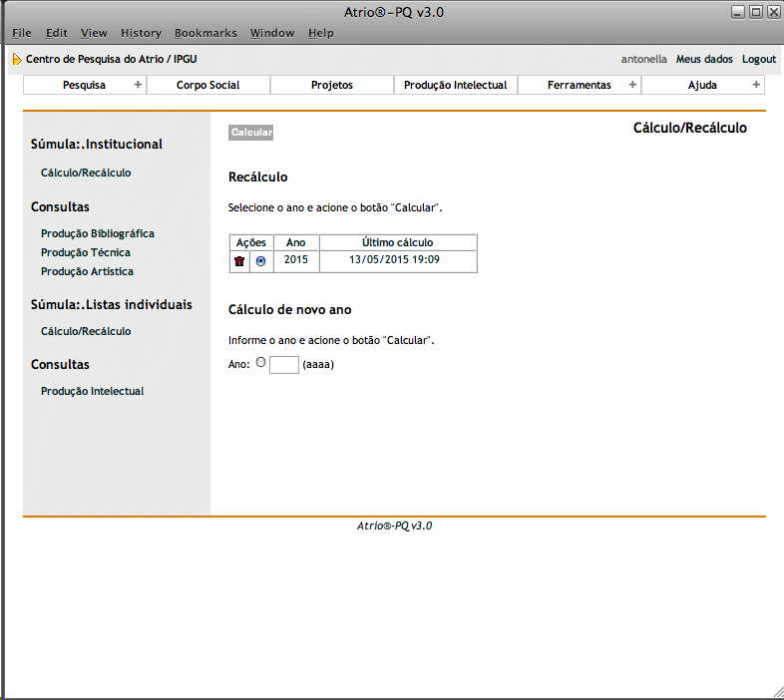This screenshot has width=784, height=700.
Task: Click the Logout link
Action: click(x=759, y=59)
